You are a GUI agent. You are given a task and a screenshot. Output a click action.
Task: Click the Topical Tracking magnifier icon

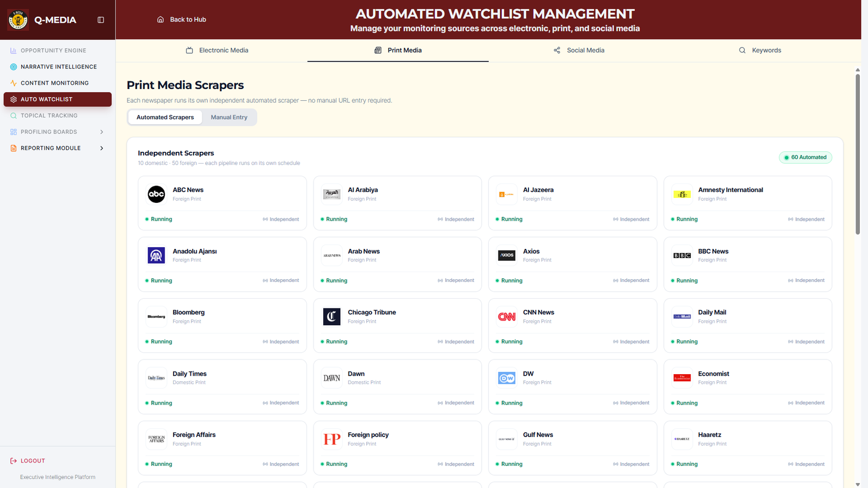tap(14, 115)
